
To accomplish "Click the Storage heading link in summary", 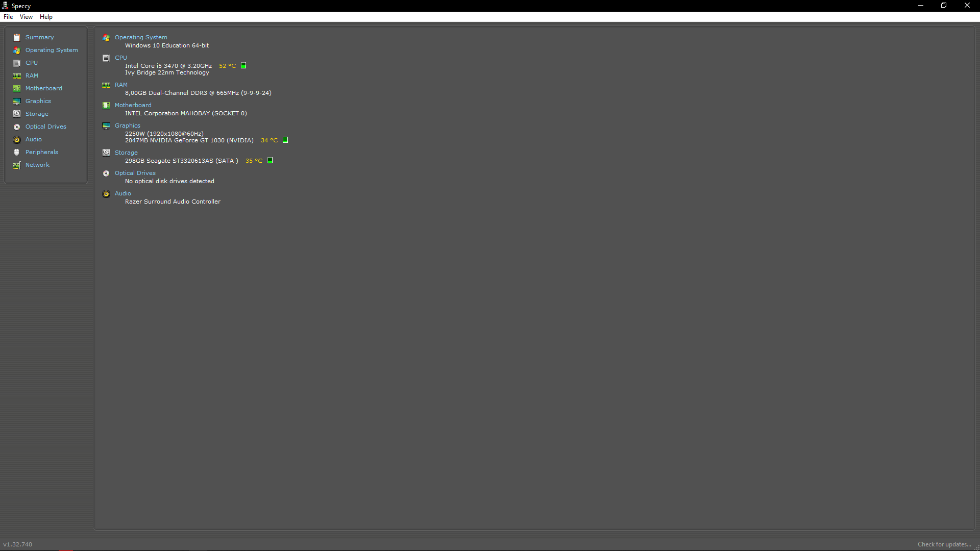I will click(126, 153).
